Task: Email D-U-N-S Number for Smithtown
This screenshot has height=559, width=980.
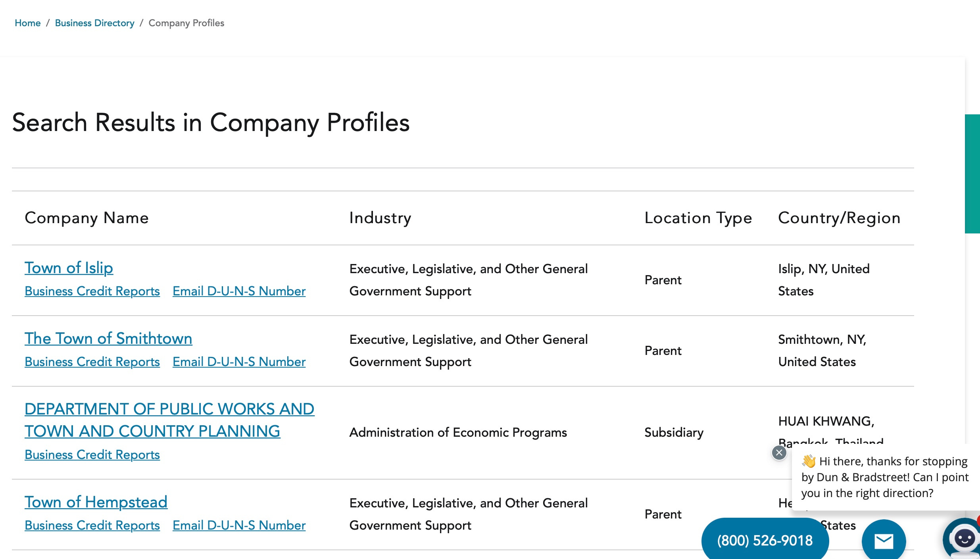Action: tap(239, 362)
